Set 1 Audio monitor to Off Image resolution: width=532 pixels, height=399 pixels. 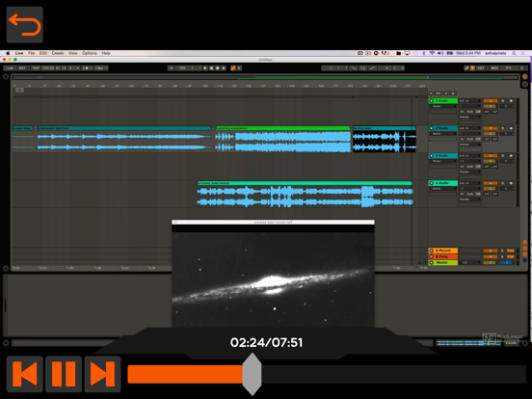[x=478, y=112]
